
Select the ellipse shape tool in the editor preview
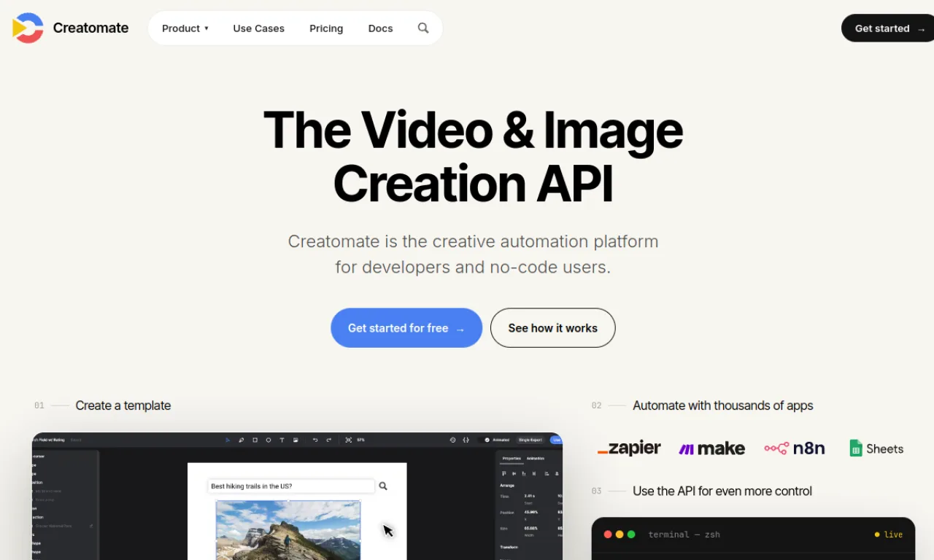pyautogui.click(x=269, y=440)
